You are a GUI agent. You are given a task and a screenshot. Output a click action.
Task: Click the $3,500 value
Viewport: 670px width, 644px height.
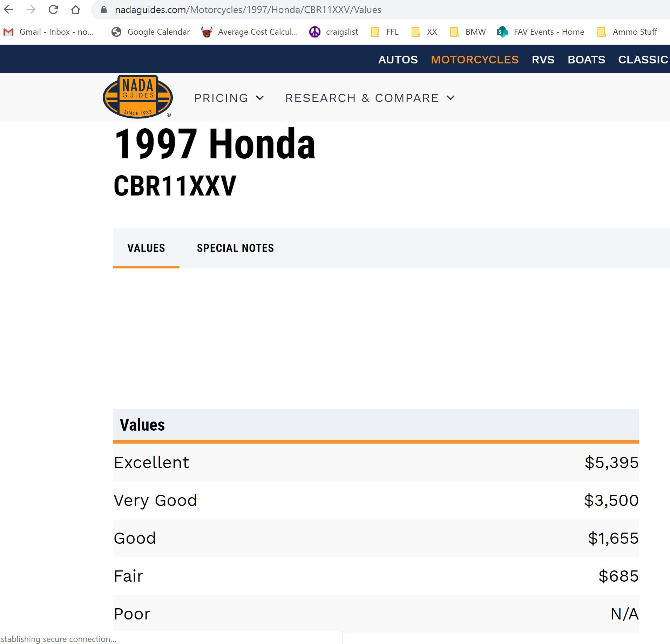point(611,501)
